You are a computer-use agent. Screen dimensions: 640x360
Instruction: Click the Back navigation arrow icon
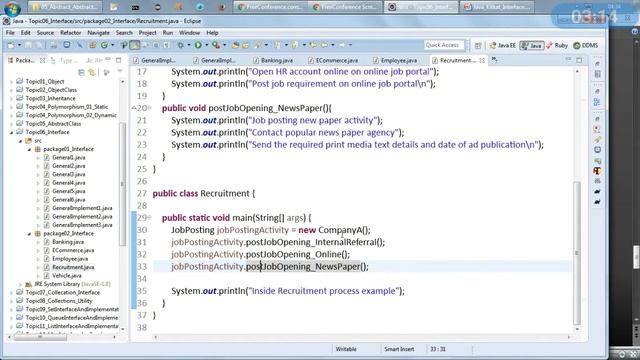point(324,45)
